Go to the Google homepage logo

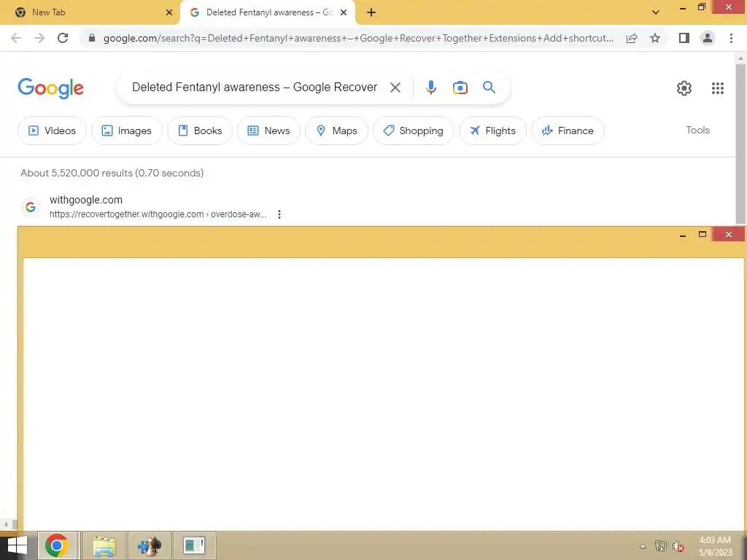pos(50,88)
